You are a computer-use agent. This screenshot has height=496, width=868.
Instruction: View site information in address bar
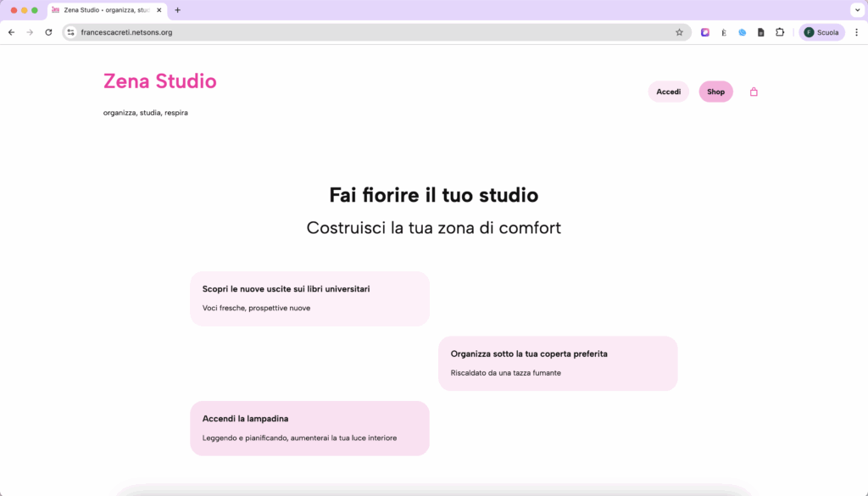(x=71, y=32)
